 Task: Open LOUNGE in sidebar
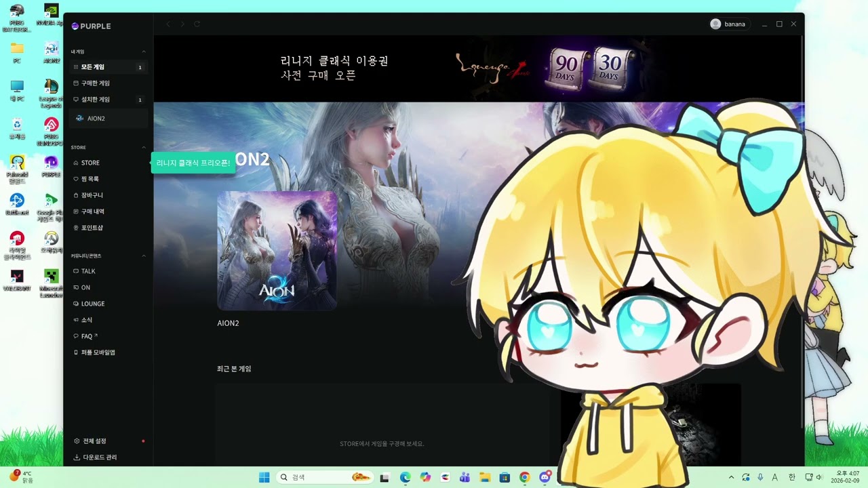[108, 304]
